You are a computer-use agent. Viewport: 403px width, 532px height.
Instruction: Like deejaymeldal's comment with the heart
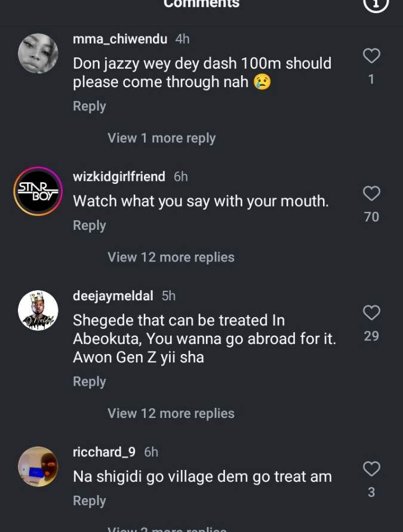click(371, 312)
